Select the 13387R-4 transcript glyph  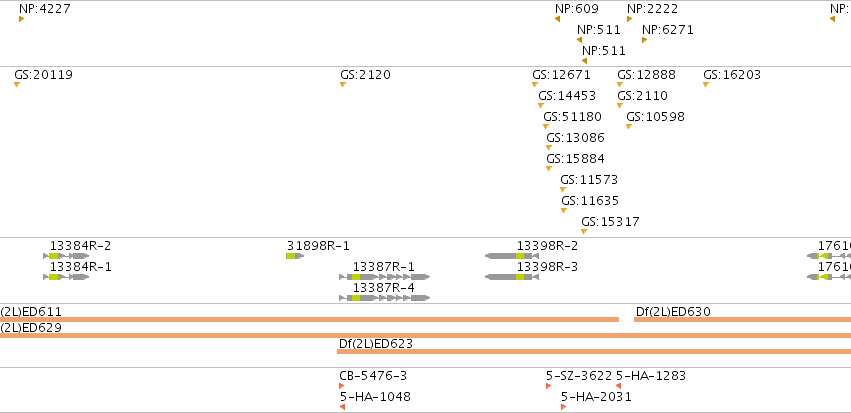385,298
